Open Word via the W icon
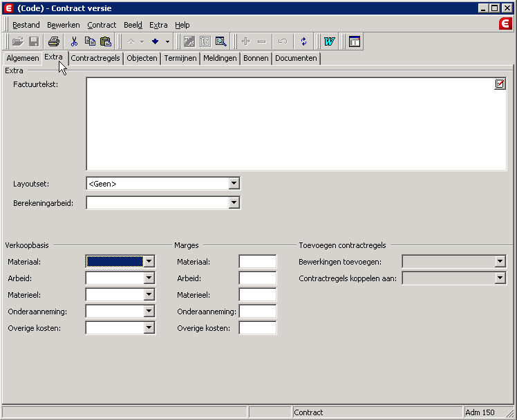The width and height of the screenshot is (517, 420). coord(329,41)
